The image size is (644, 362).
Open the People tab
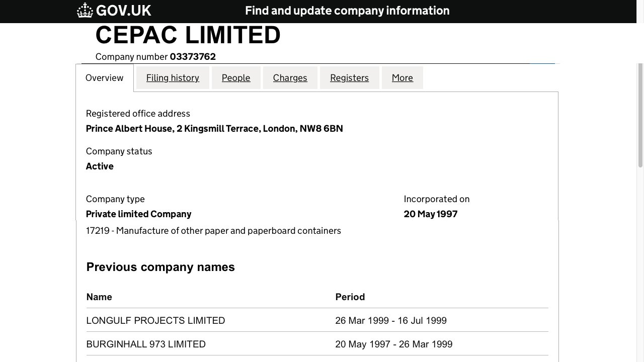coord(236,78)
